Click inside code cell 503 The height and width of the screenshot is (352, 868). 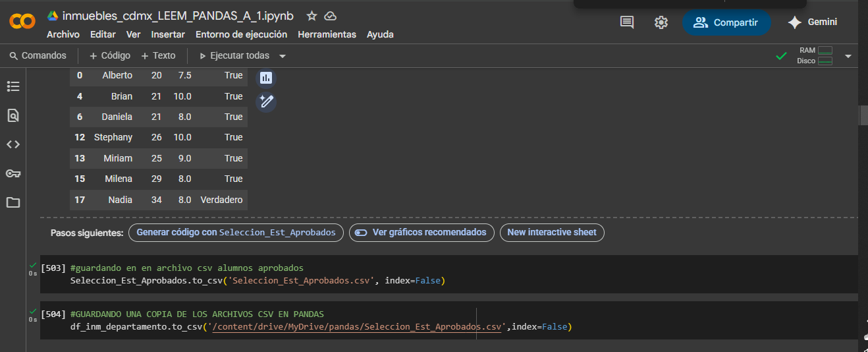tap(448, 274)
